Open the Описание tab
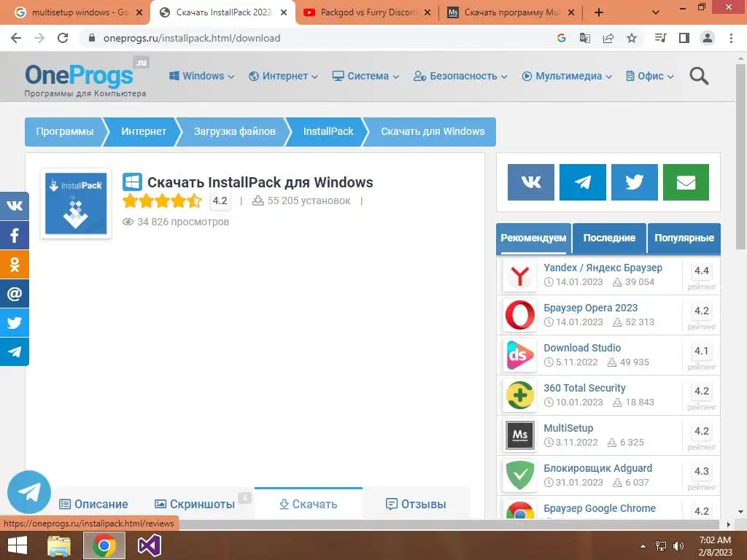The width and height of the screenshot is (747, 560). [x=94, y=504]
